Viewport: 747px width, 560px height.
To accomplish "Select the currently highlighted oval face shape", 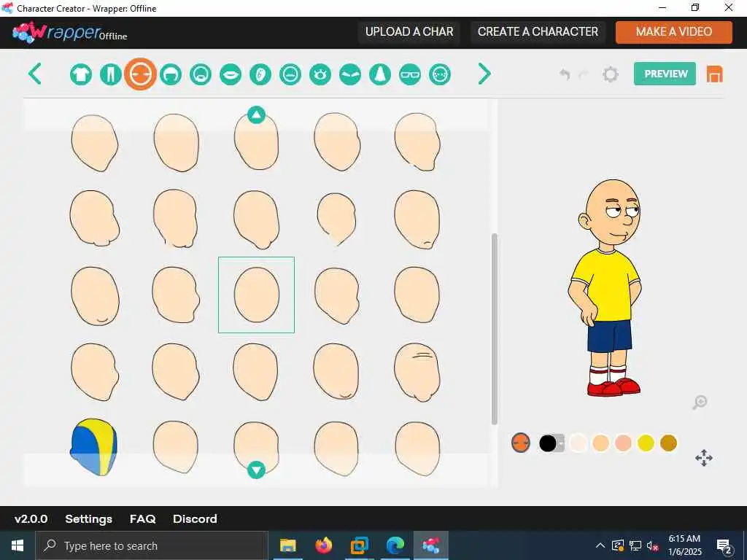I will pos(256,295).
